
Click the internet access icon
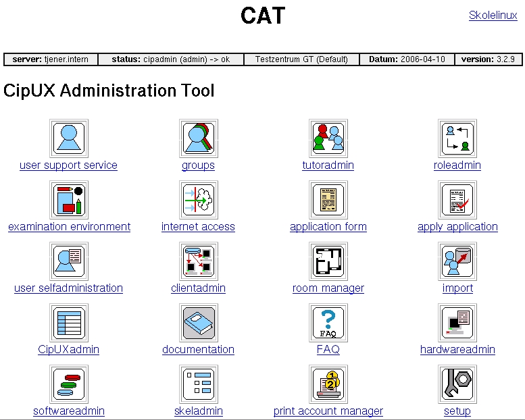[x=198, y=200]
